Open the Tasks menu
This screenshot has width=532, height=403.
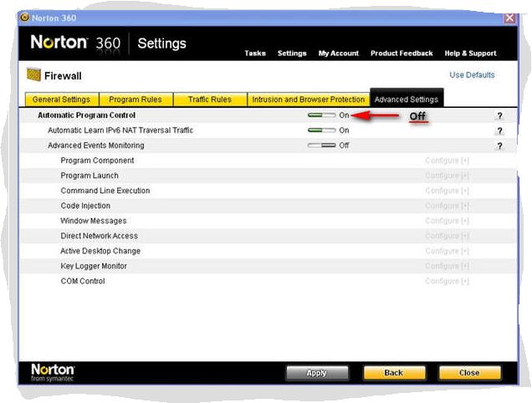(x=255, y=54)
